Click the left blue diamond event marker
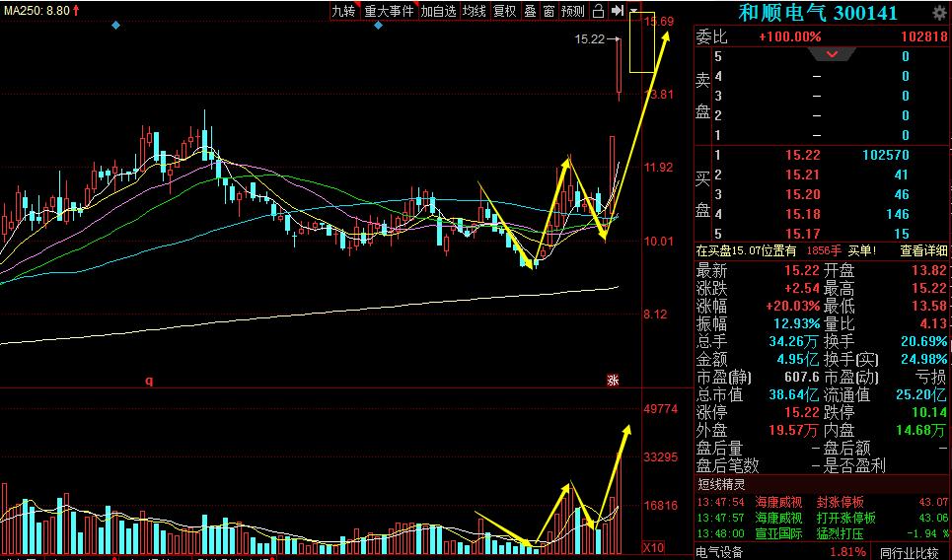The width and height of the screenshot is (952, 560). click(x=115, y=25)
